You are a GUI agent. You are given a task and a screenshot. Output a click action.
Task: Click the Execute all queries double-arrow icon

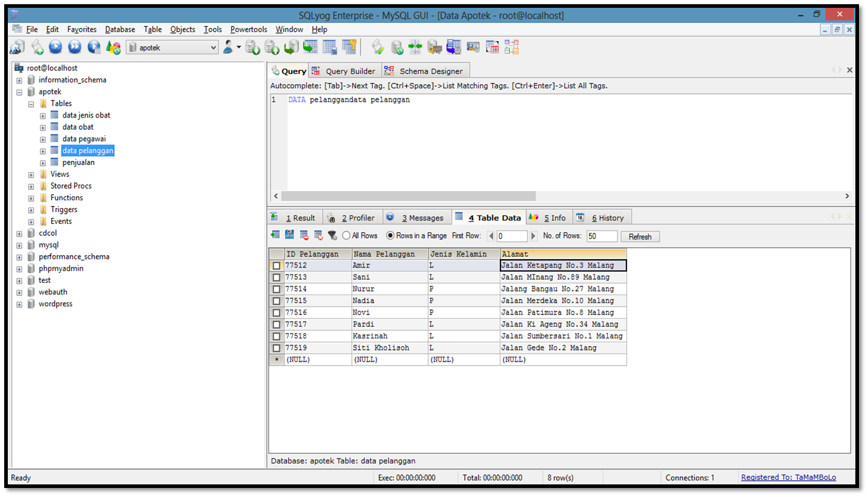point(75,47)
